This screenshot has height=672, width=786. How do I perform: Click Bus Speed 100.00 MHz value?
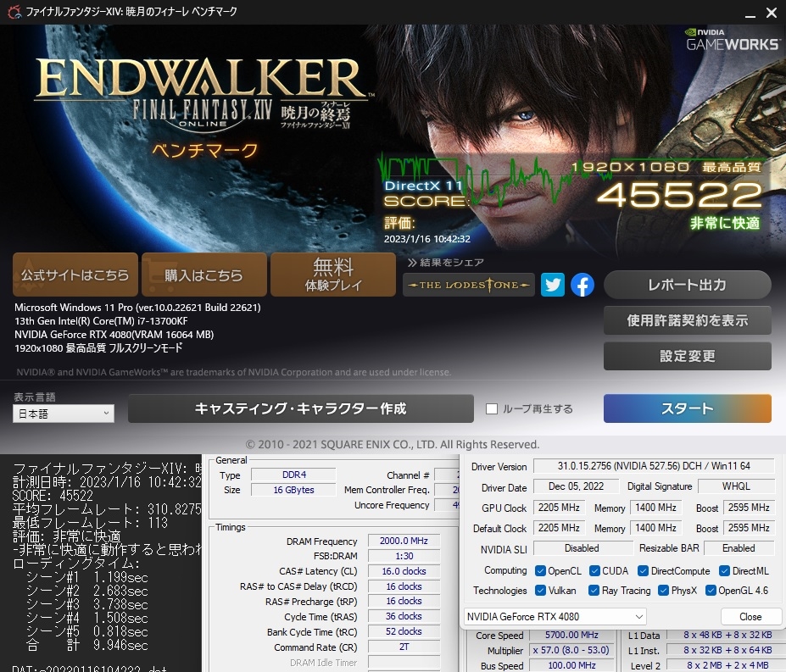pyautogui.click(x=571, y=665)
